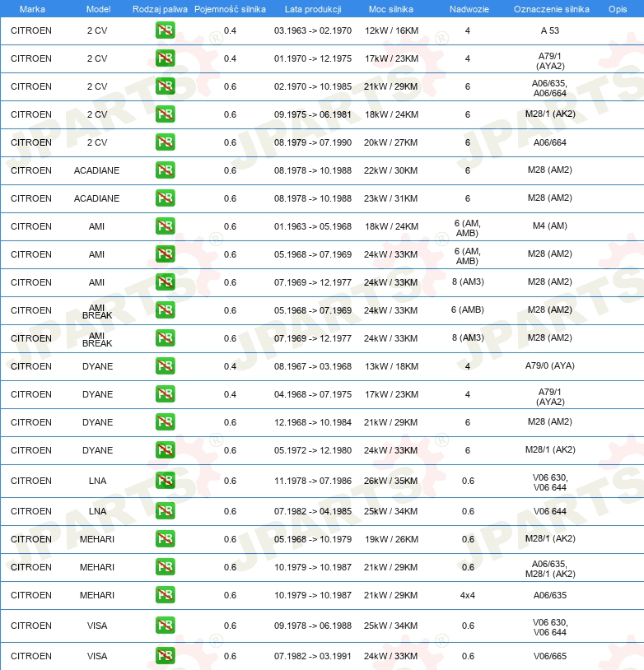Click the date range 09.1978 -> 06.1988
This screenshot has height=670, width=644.
(313, 626)
